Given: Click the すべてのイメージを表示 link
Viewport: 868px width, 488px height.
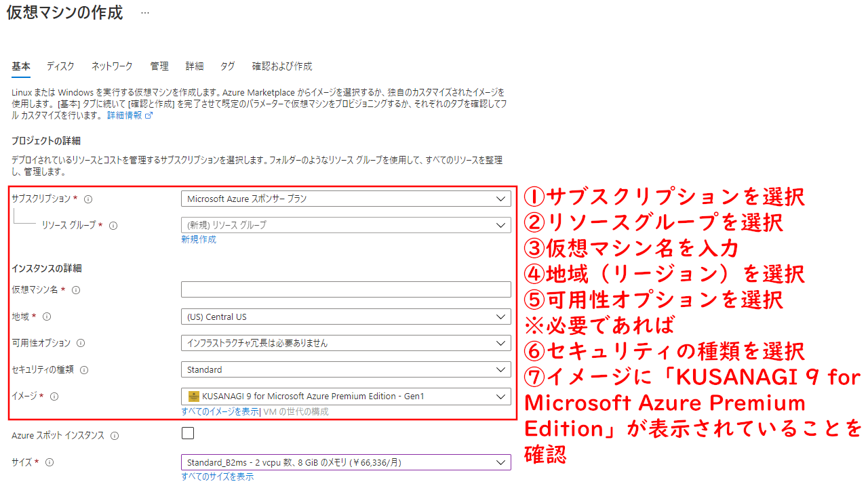Looking at the screenshot, I should point(220,411).
